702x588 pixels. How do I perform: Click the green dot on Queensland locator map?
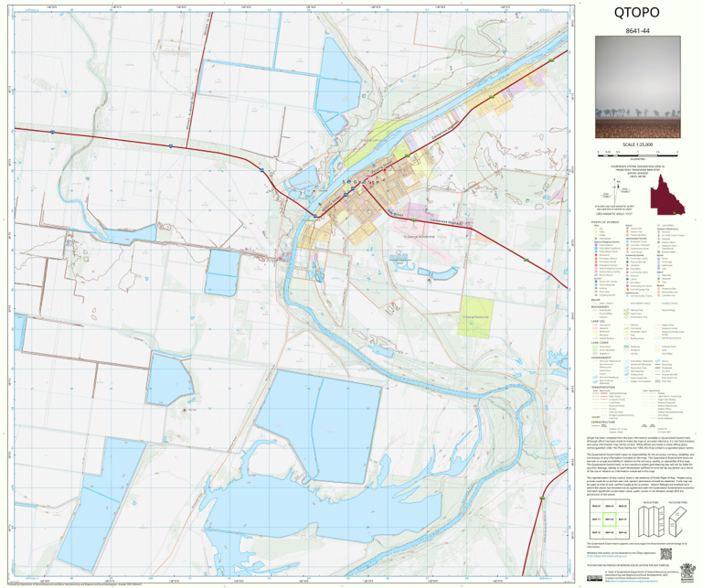click(x=674, y=213)
